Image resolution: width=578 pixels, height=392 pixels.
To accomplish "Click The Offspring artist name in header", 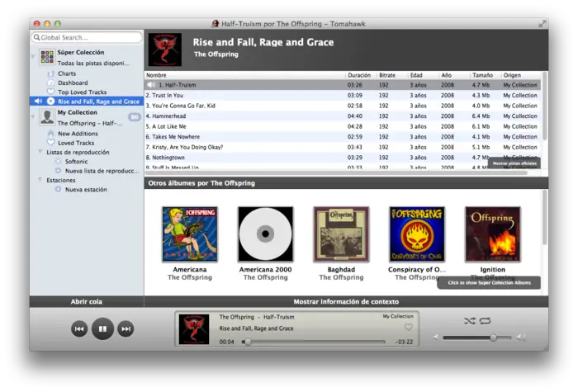I will point(216,54).
